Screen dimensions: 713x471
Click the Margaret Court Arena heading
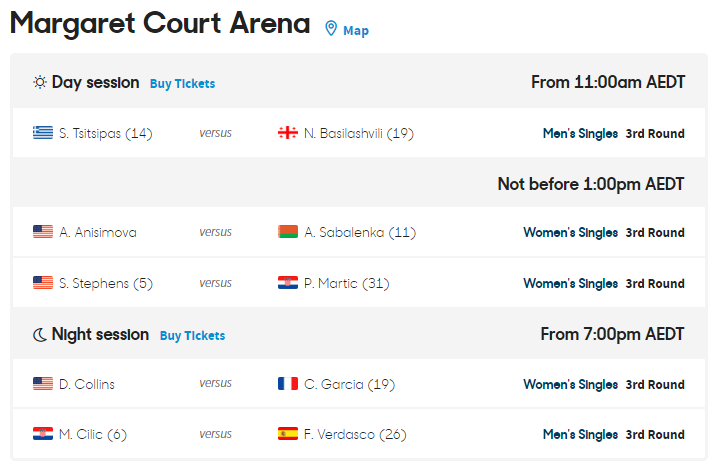(x=160, y=24)
